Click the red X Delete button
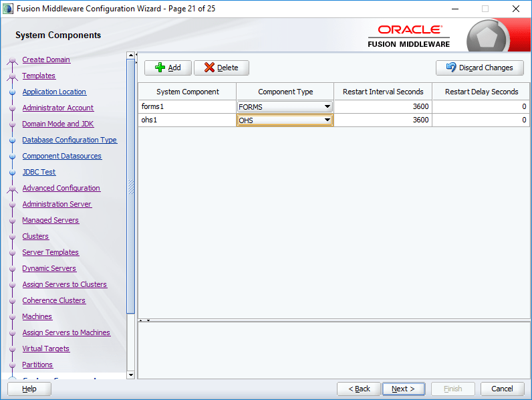The height and width of the screenshot is (400, 532). (221, 68)
